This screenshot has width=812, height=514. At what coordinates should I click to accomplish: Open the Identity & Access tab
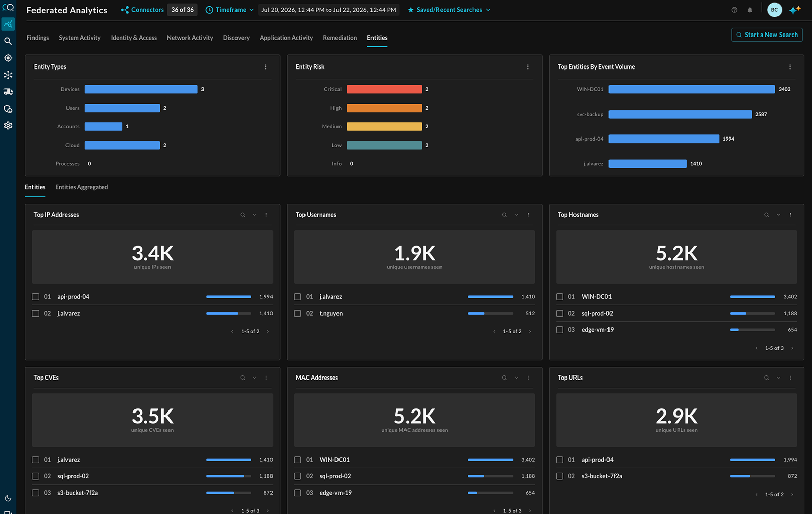tap(134, 38)
